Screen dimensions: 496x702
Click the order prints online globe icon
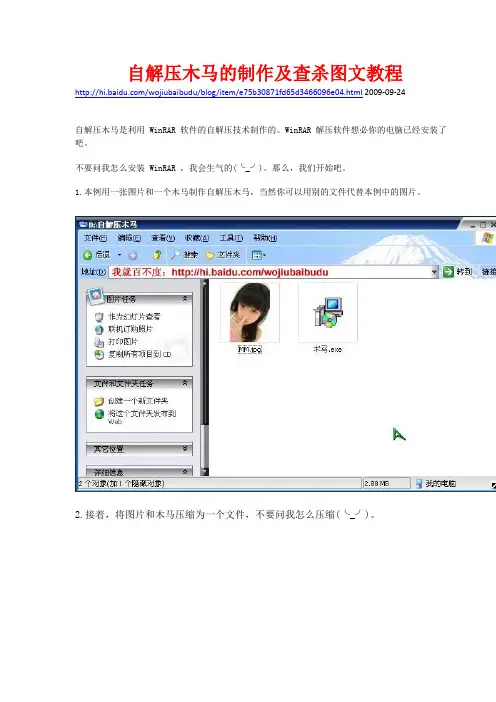[99, 330]
